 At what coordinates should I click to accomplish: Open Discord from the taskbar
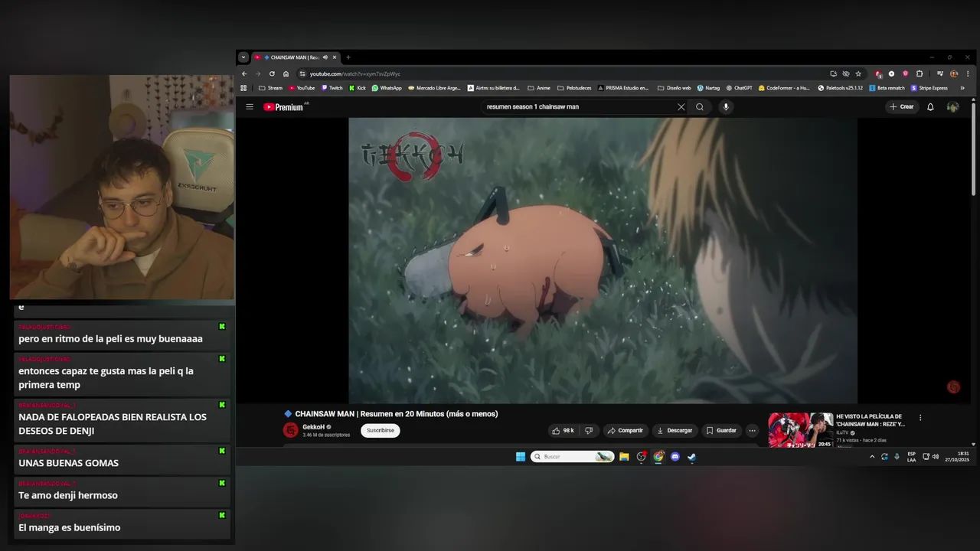(x=675, y=457)
